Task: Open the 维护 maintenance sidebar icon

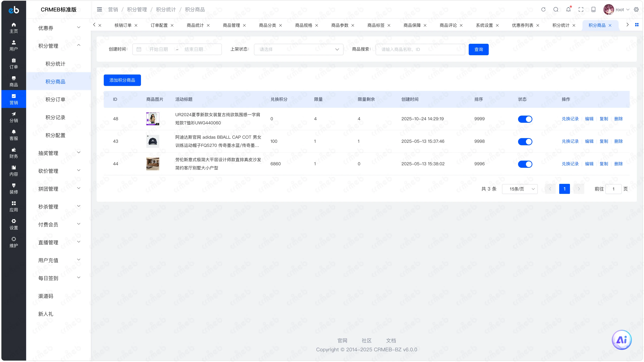Action: [14, 242]
